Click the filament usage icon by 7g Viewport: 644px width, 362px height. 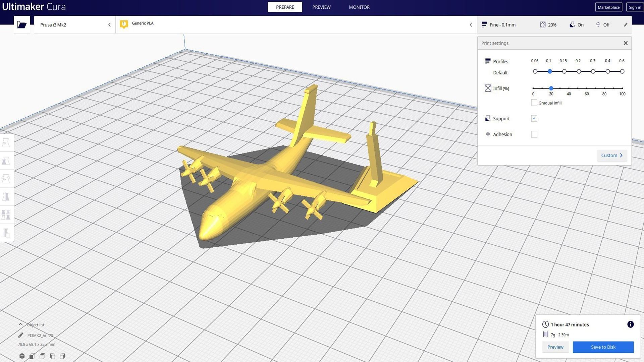click(x=545, y=335)
